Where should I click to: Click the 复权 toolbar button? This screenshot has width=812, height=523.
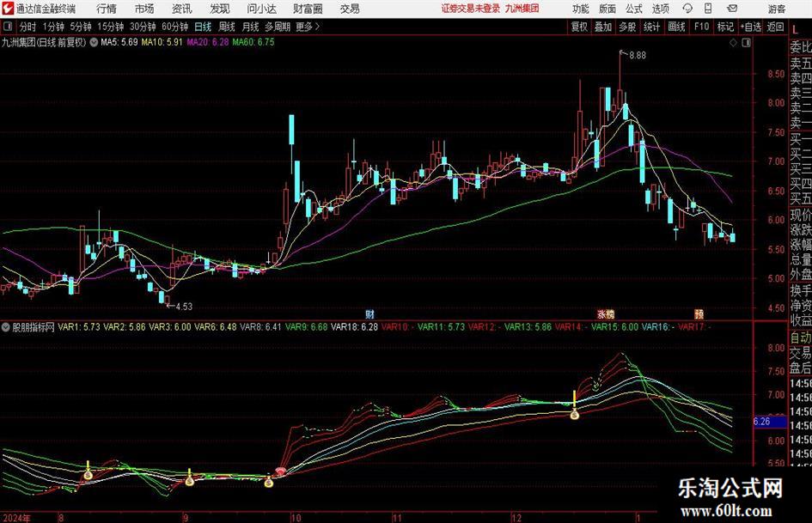point(579,27)
